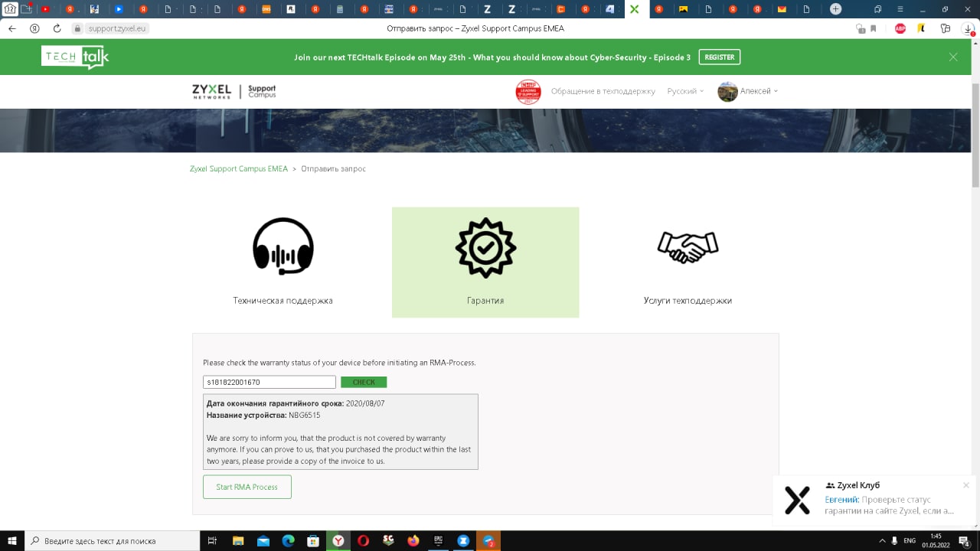Switch to Yandex Browser on the taskbar
The width and height of the screenshot is (980, 551).
click(338, 541)
